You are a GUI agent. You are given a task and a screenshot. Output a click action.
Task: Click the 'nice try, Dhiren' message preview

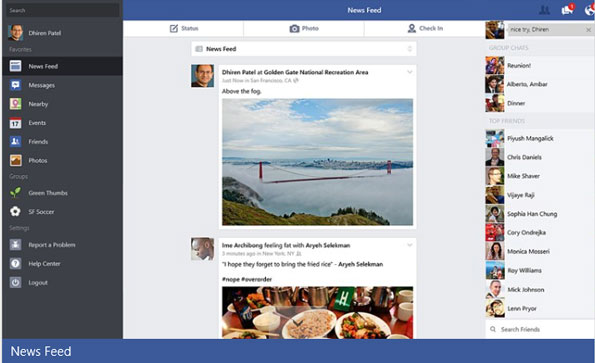tap(530, 29)
